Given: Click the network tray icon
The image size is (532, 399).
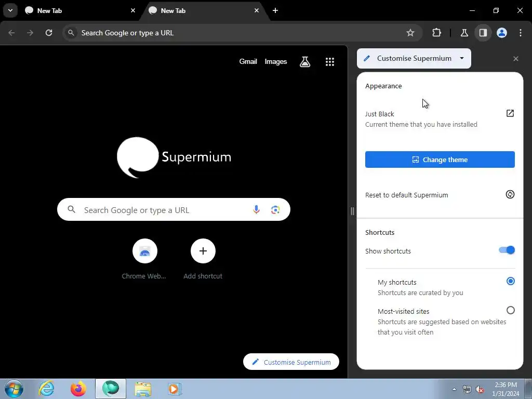Looking at the screenshot, I should point(467,389).
